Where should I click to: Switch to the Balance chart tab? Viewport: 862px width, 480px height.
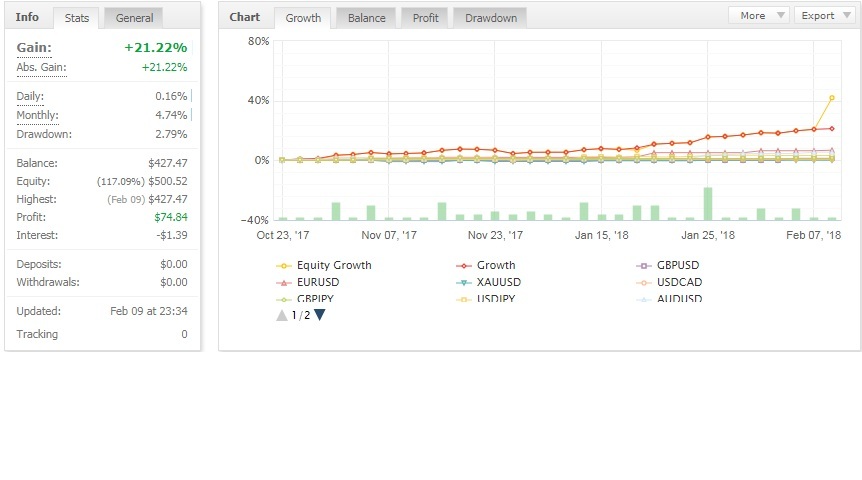coord(367,18)
